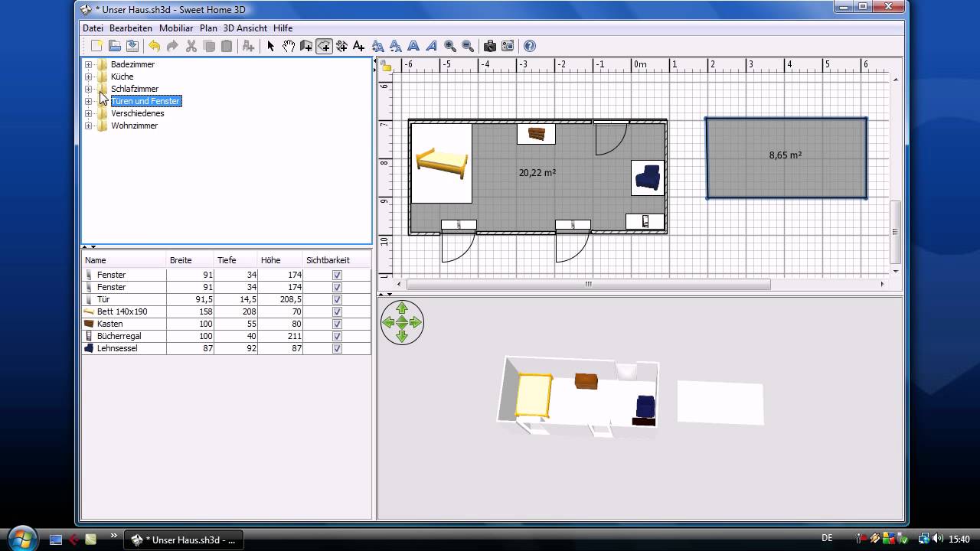
Task: Click the Create video icon
Action: pyautogui.click(x=508, y=46)
